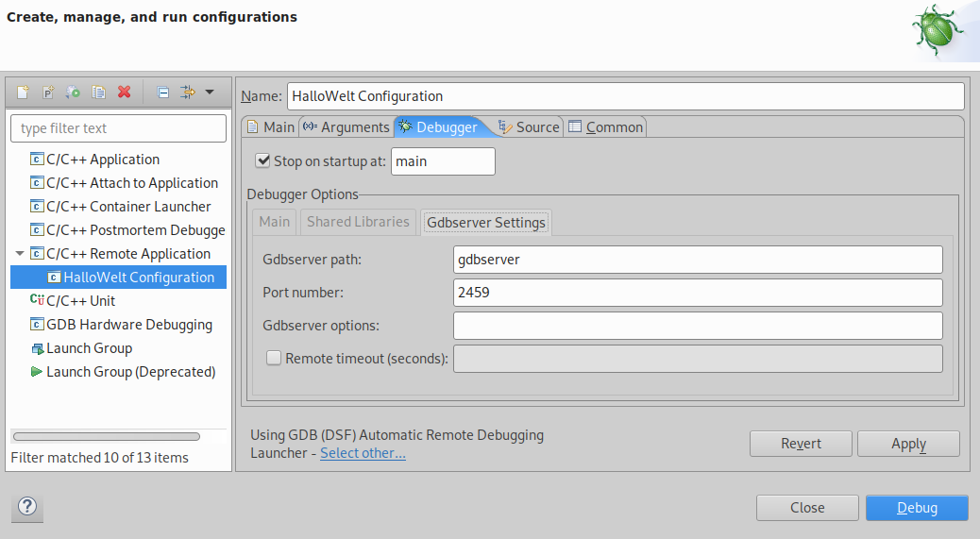980x539 pixels.
Task: Switch to the Debugger Options Main subtab
Action: [x=275, y=222]
